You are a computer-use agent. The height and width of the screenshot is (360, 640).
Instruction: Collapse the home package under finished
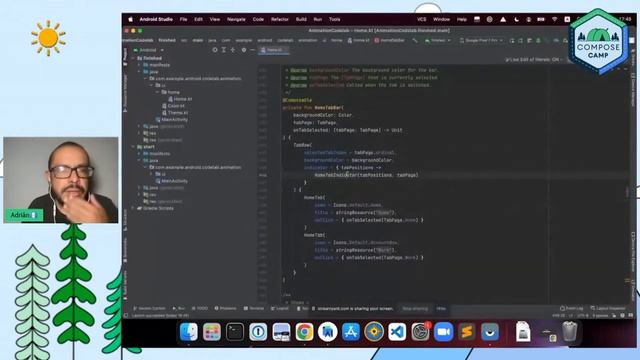pyautogui.click(x=158, y=92)
